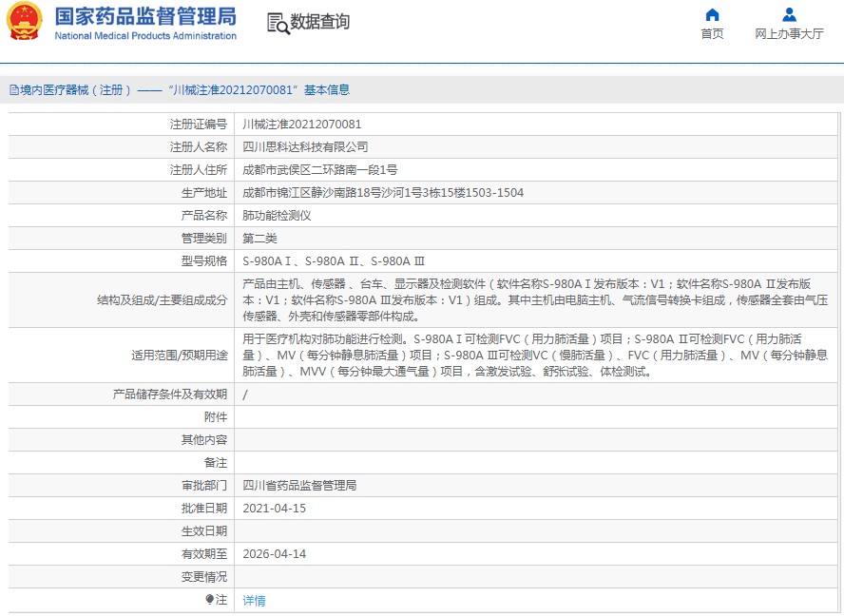This screenshot has width=844, height=616.
Task: Click product name 肺功能检测仪 cell
Action: (277, 216)
